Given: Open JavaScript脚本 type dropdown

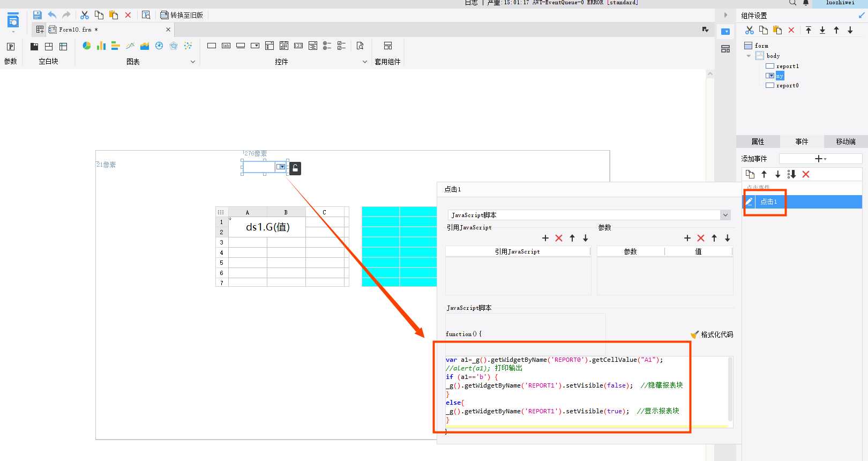Looking at the screenshot, I should point(725,215).
